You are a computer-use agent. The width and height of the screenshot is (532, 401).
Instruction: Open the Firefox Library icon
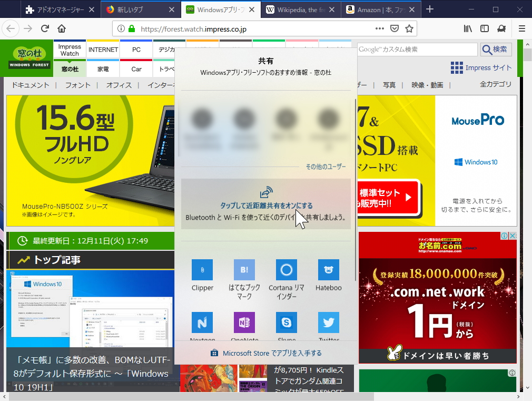click(467, 28)
